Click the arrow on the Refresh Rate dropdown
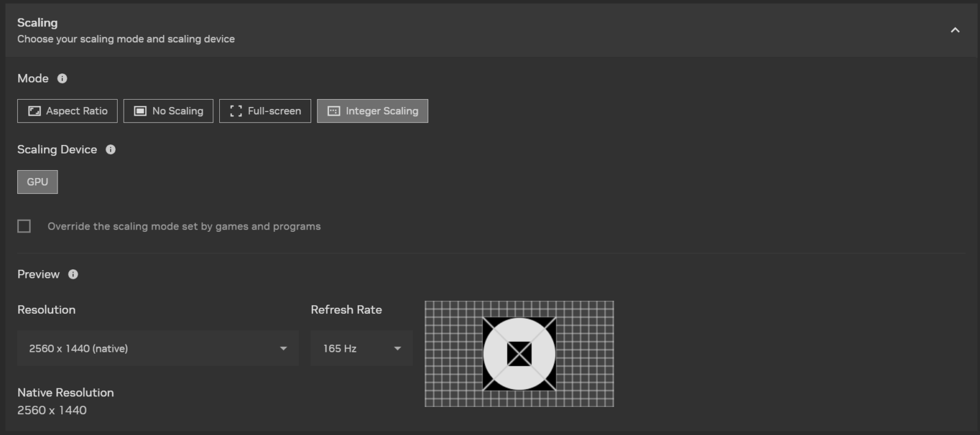Image resolution: width=980 pixels, height=435 pixels. pyautogui.click(x=398, y=349)
